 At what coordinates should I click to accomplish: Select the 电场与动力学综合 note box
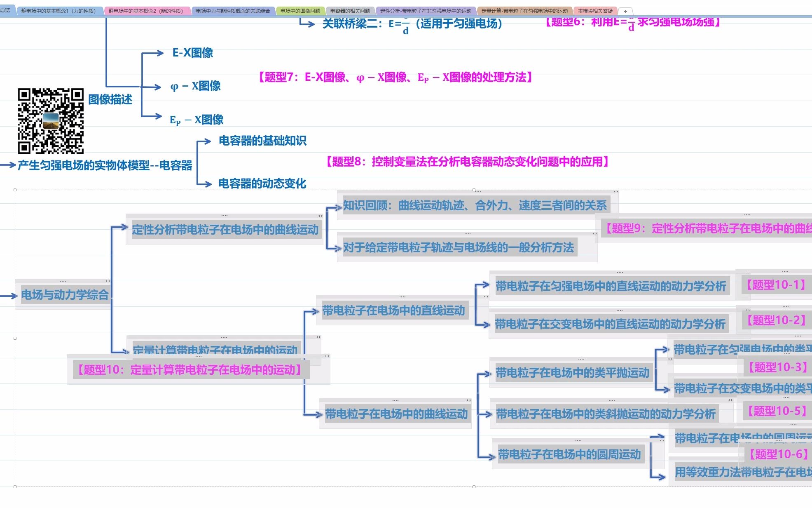[65, 295]
